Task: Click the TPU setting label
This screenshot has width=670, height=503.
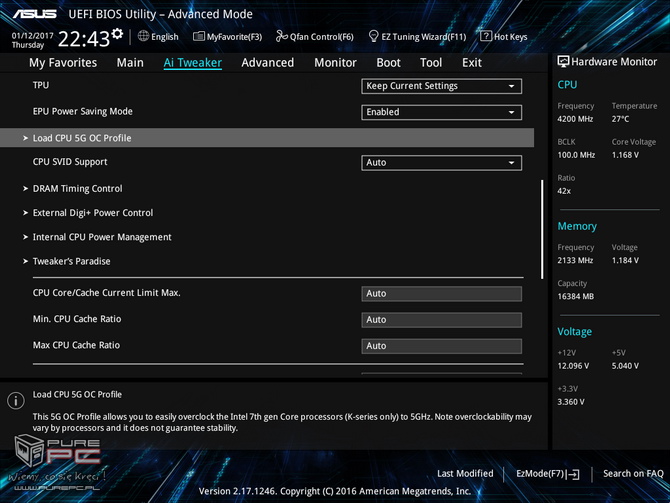Action: pos(41,85)
